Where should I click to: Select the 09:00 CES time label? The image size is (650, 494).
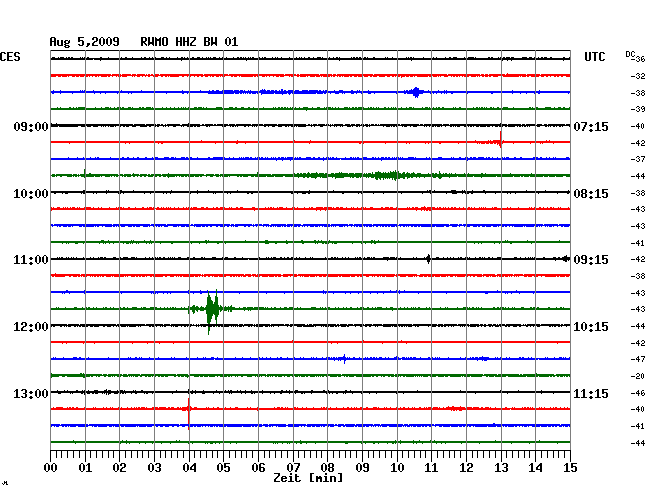(31, 126)
